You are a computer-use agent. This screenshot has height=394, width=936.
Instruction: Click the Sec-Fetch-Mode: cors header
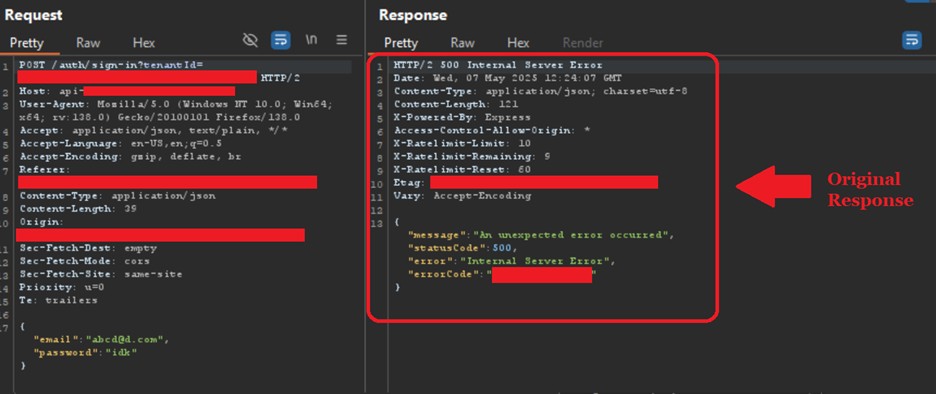(84, 261)
